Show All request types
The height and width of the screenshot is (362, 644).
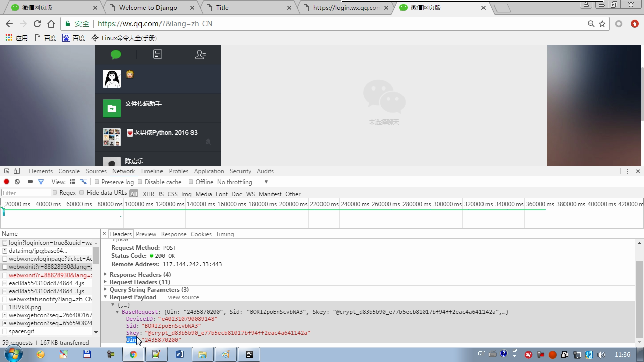pos(134,194)
